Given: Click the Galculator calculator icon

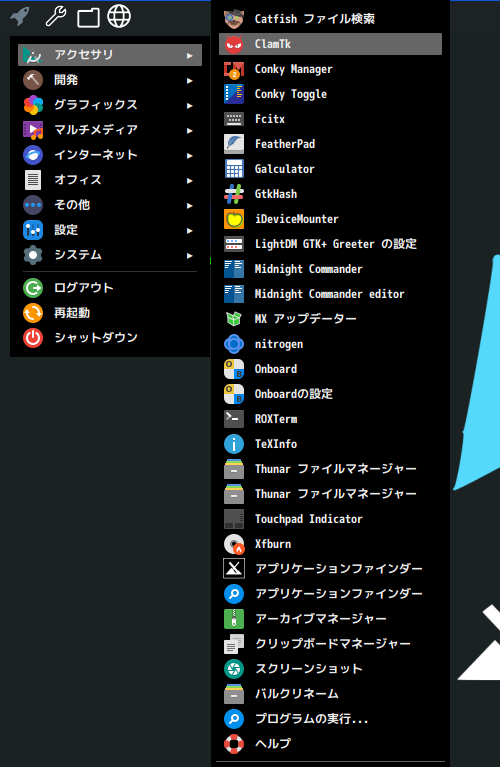Looking at the screenshot, I should coord(234,169).
